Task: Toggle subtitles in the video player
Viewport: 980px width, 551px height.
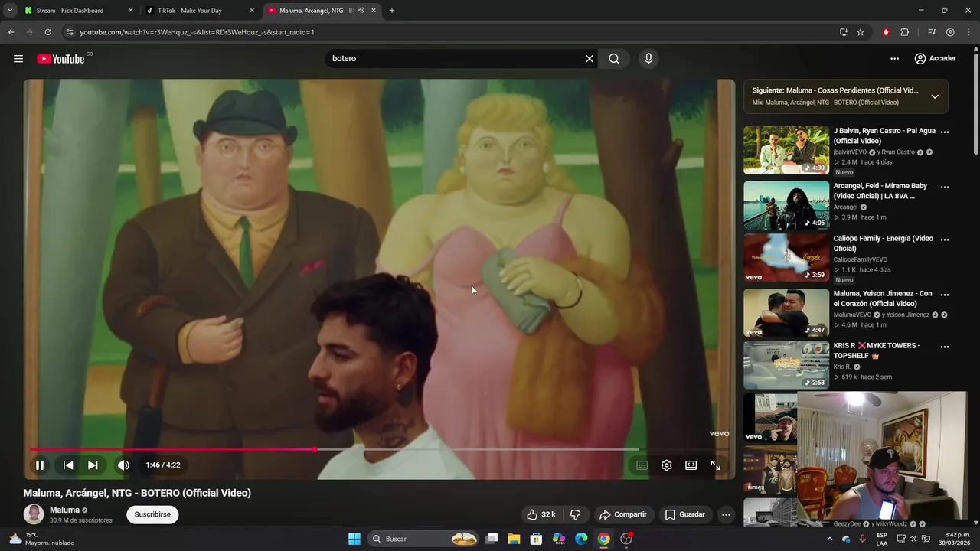Action: (x=642, y=465)
